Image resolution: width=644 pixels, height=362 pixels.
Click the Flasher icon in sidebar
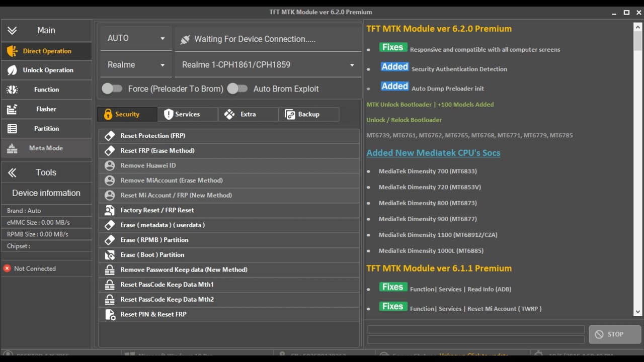click(12, 109)
